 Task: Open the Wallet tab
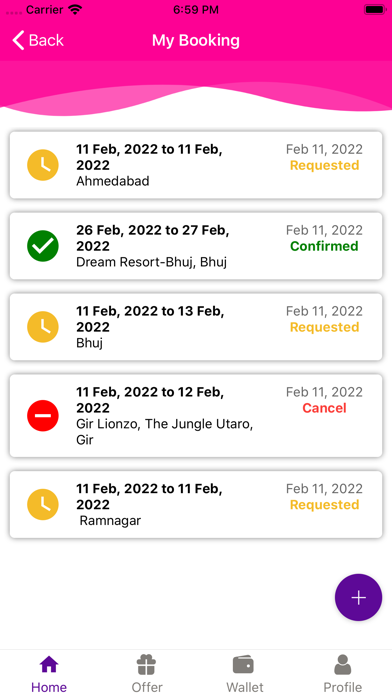coord(245,673)
